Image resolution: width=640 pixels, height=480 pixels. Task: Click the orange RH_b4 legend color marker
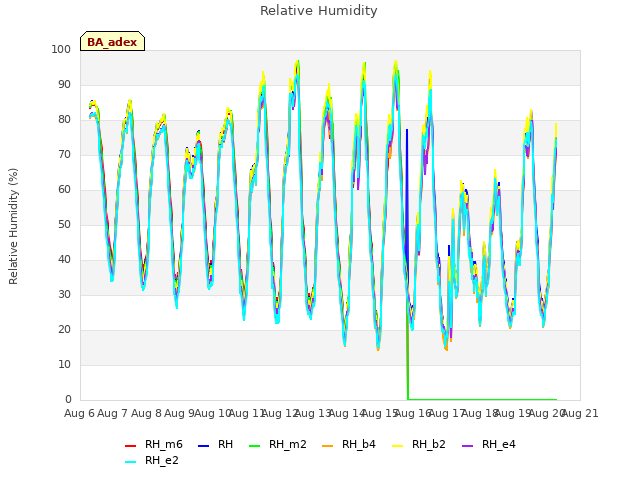[327, 446]
